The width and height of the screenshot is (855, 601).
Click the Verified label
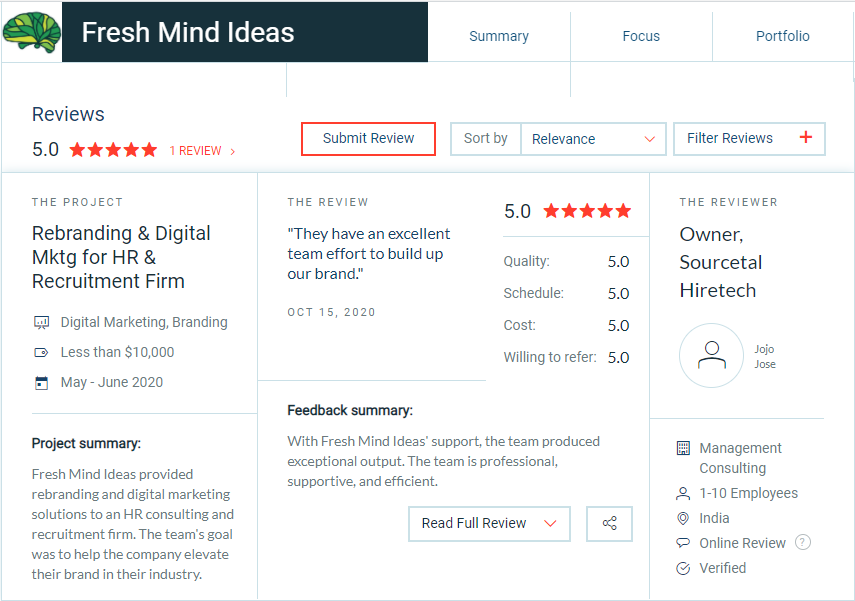pyautogui.click(x=722, y=568)
